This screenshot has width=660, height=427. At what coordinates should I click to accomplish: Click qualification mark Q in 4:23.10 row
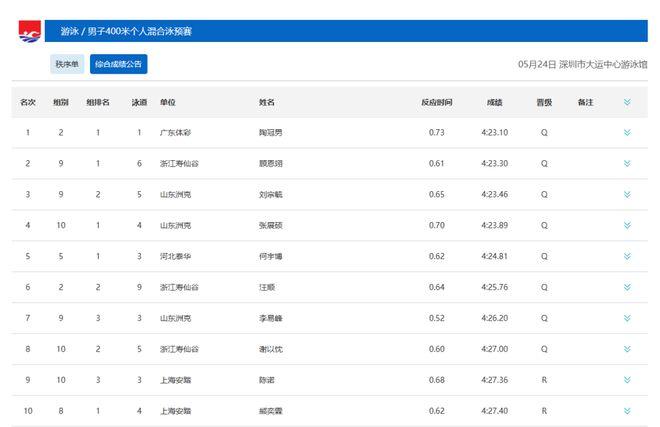point(544,133)
